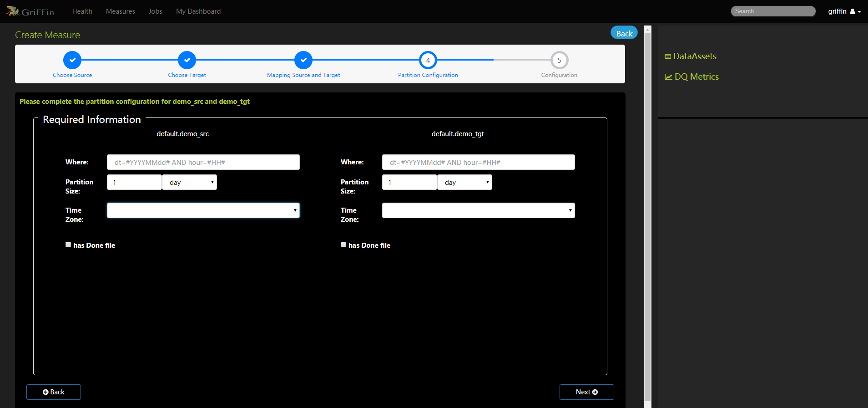Click the DQ Metrics chart icon
Image resolution: width=868 pixels, height=408 pixels.
click(668, 77)
